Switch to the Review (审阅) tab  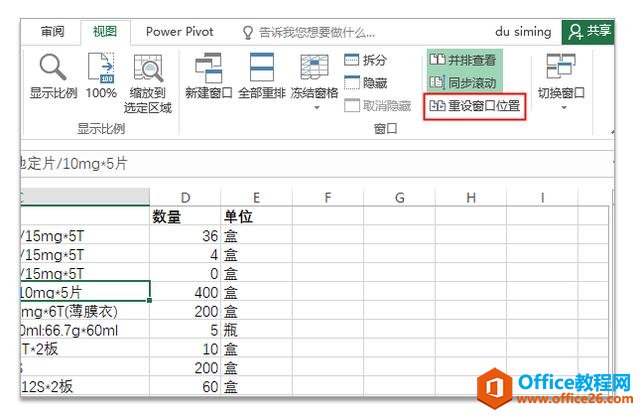tap(52, 31)
